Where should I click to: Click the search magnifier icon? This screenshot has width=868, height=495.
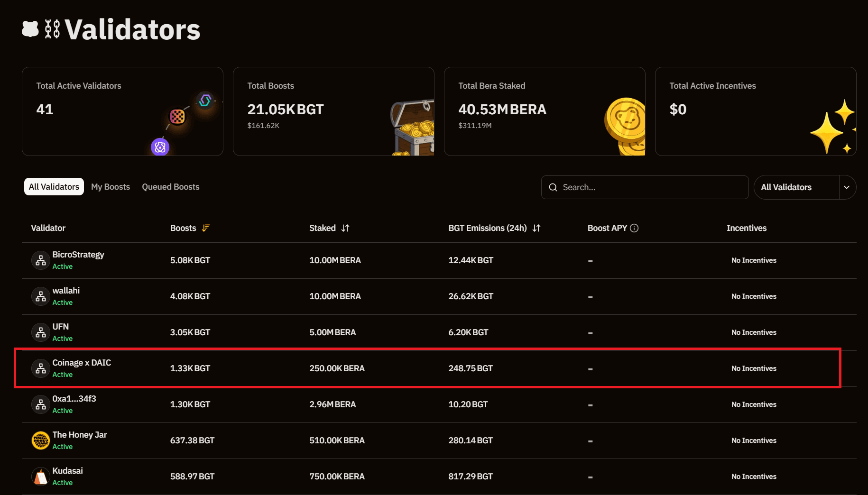coord(553,187)
